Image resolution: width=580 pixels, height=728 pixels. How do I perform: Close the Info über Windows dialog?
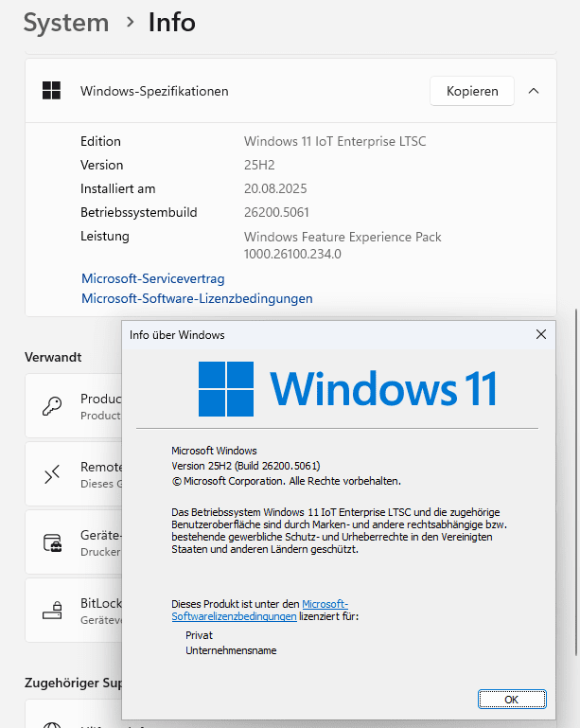pyautogui.click(x=541, y=334)
